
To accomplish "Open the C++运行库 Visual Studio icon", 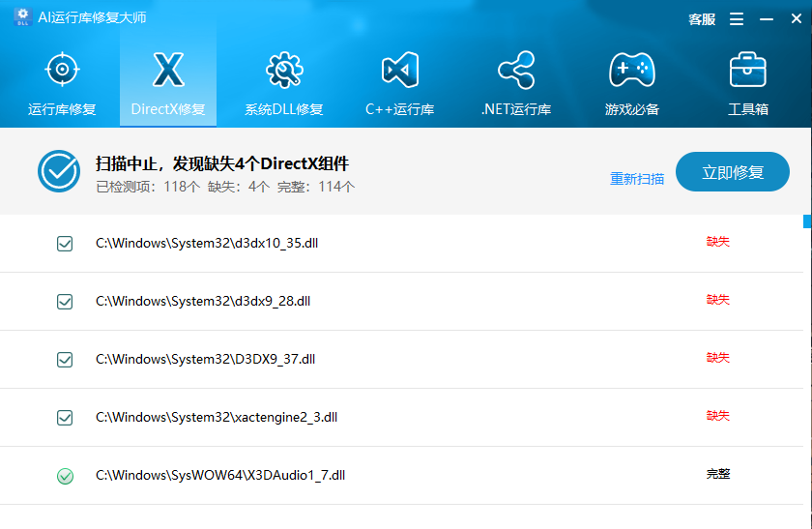I will coord(400,70).
